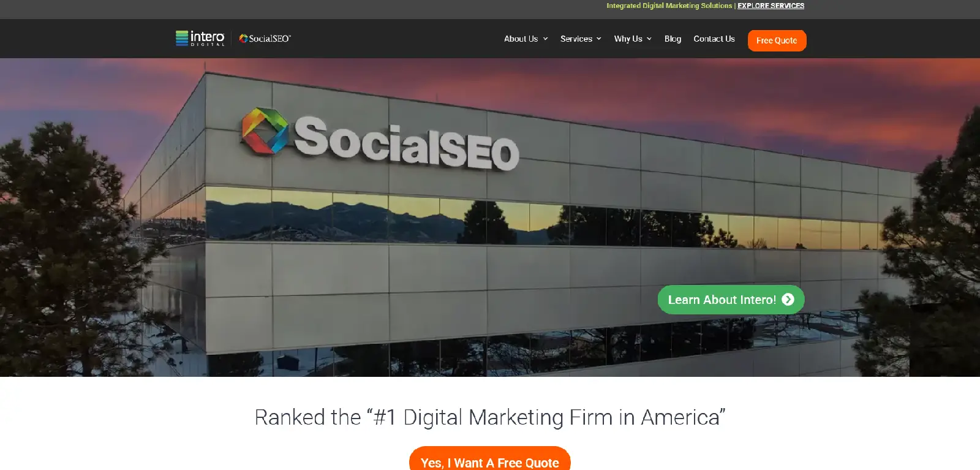Click the Intero Digital logo
Viewport: 980px width, 470px height.
pyautogui.click(x=200, y=38)
